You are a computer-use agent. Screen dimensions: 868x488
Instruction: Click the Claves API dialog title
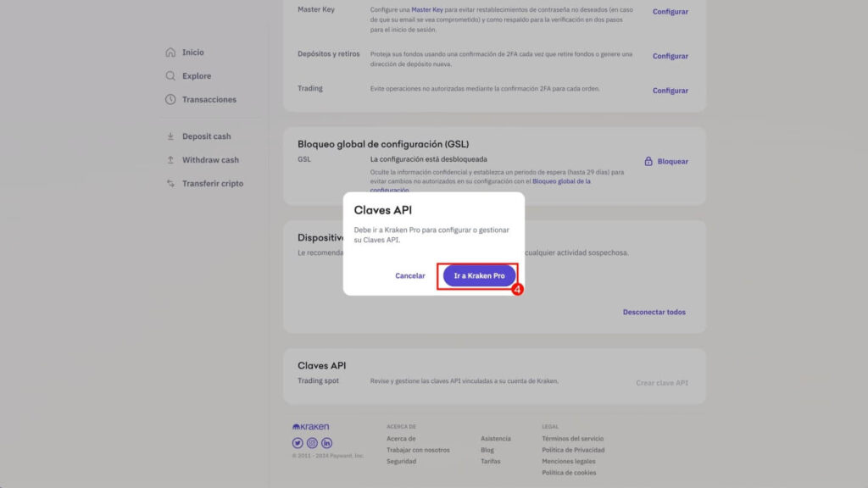click(383, 210)
